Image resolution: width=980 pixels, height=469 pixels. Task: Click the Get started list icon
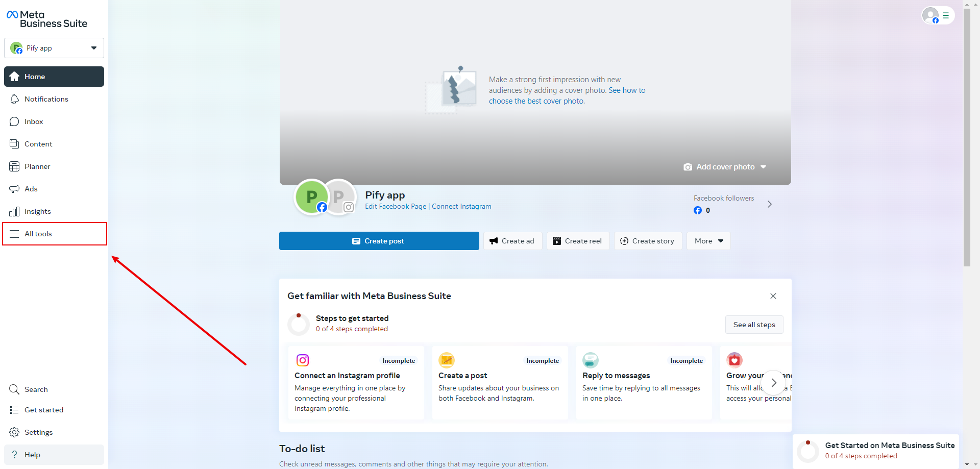pos(14,410)
